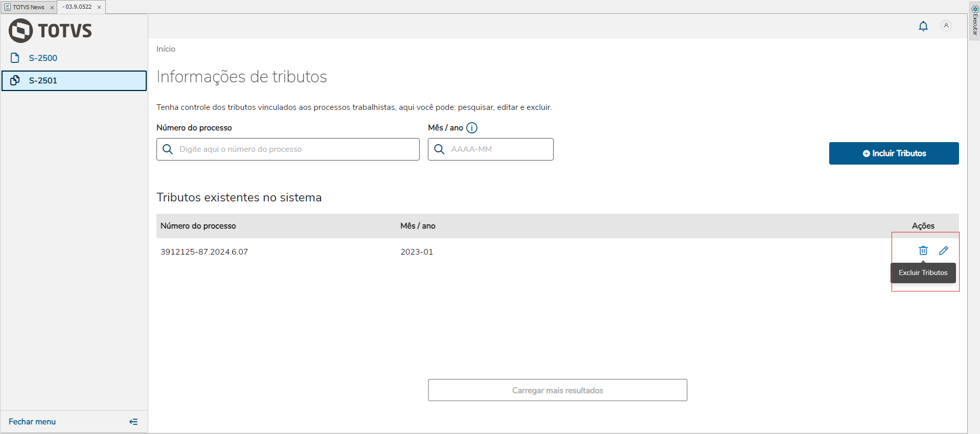The width and height of the screenshot is (980, 434).
Task: Click the collapse arrow icon beside Fechar menu
Action: point(133,422)
